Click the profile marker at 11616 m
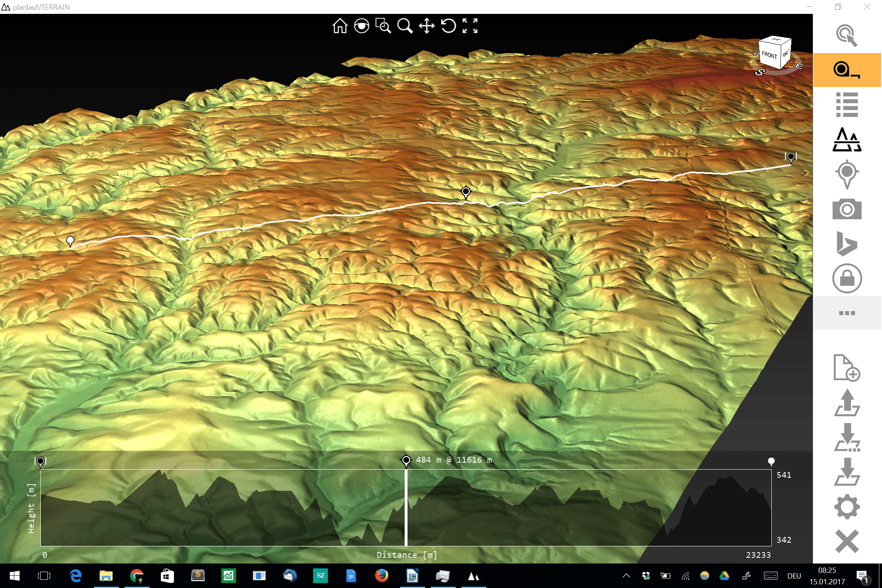 tap(406, 461)
